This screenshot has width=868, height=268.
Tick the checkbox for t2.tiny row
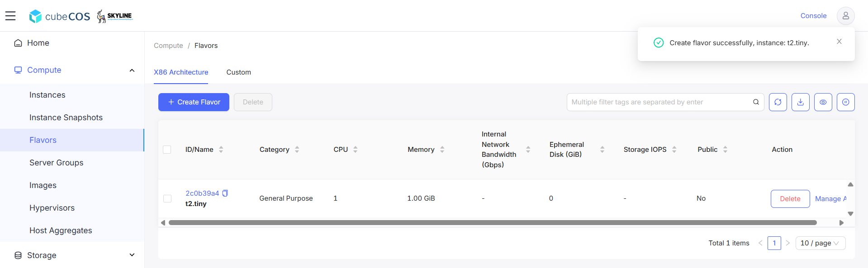pyautogui.click(x=167, y=198)
